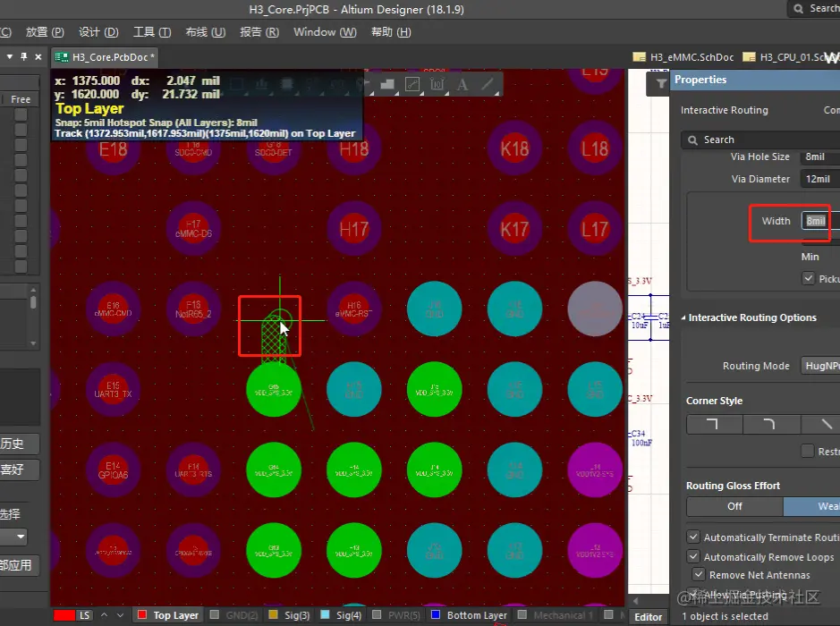
Task: Click the next layer down arrow
Action: (x=121, y=615)
